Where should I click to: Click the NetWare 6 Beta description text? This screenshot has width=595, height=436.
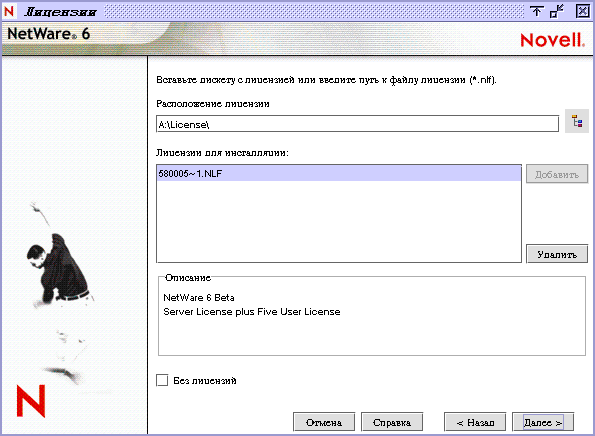coord(198,297)
